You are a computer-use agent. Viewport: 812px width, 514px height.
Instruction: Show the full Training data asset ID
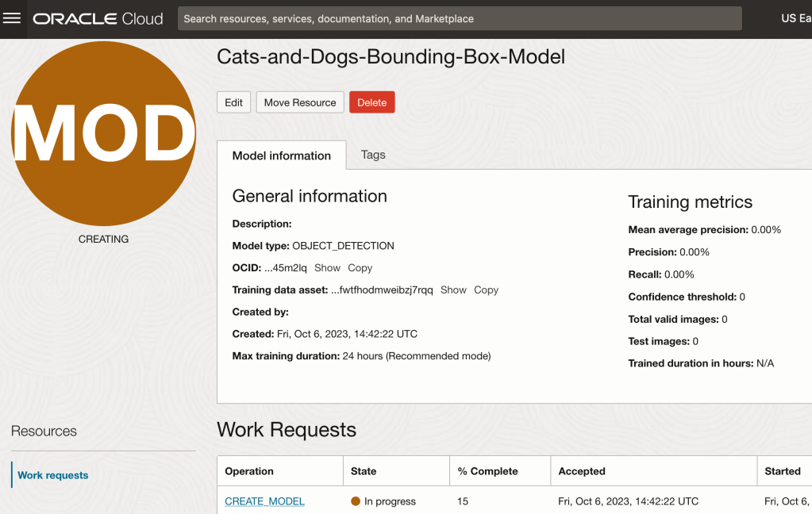(453, 290)
